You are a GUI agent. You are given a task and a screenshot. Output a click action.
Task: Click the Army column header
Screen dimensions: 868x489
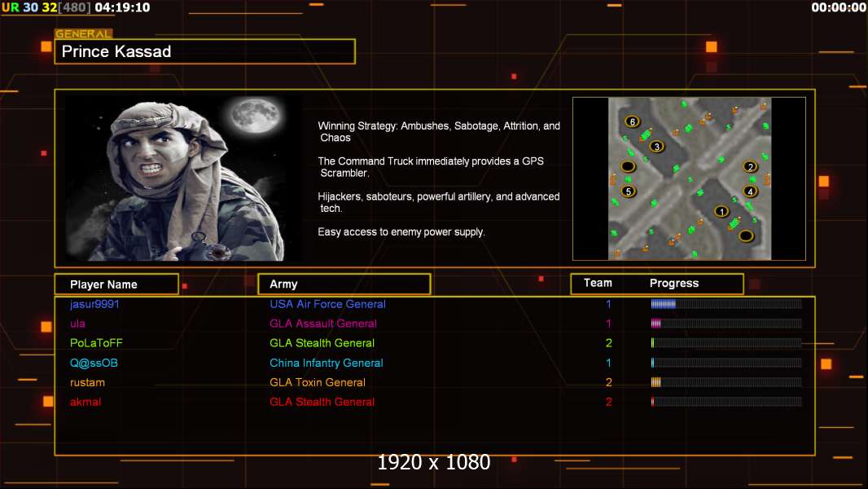(x=344, y=284)
